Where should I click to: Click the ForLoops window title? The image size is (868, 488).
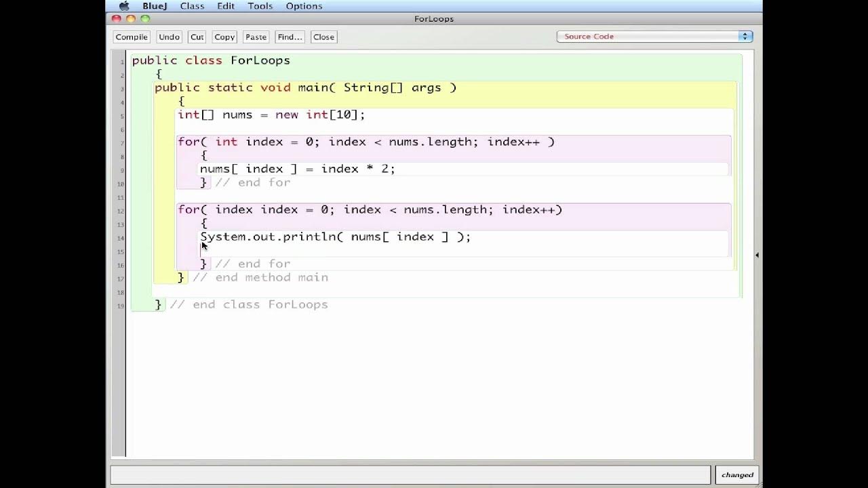(434, 19)
